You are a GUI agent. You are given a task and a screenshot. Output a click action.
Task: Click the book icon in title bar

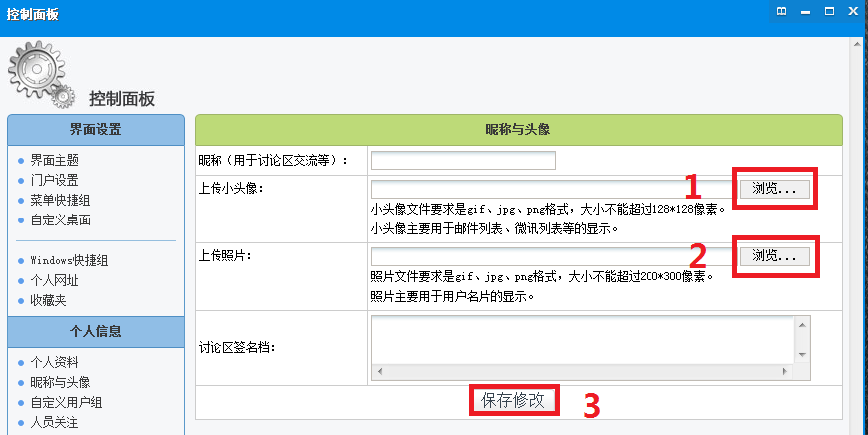click(782, 12)
